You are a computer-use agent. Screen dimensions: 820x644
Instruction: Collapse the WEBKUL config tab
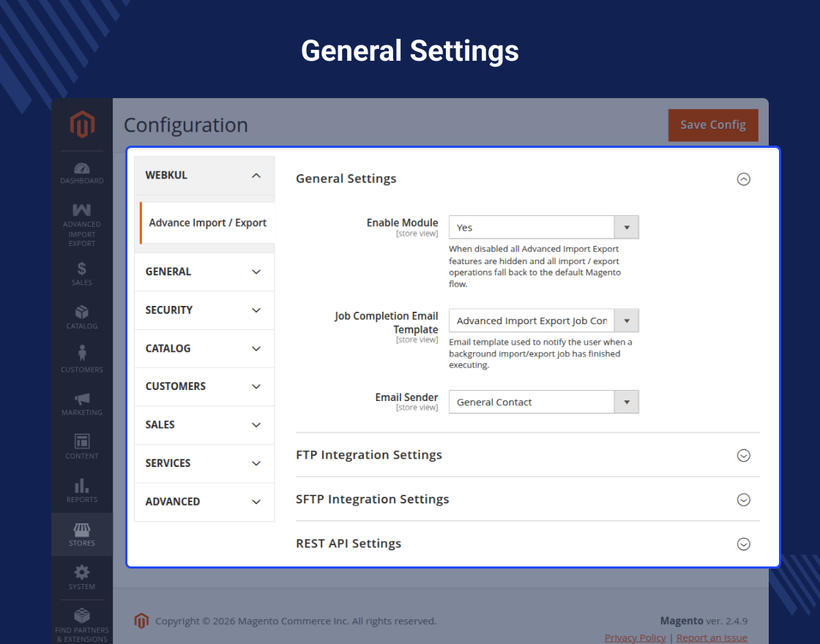click(x=204, y=176)
